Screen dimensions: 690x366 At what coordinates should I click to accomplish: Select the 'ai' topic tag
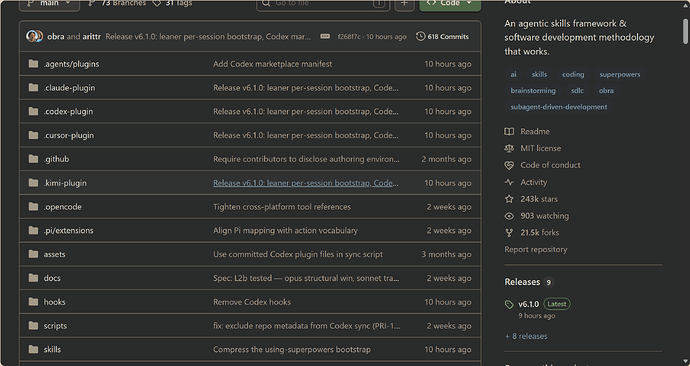pos(513,74)
